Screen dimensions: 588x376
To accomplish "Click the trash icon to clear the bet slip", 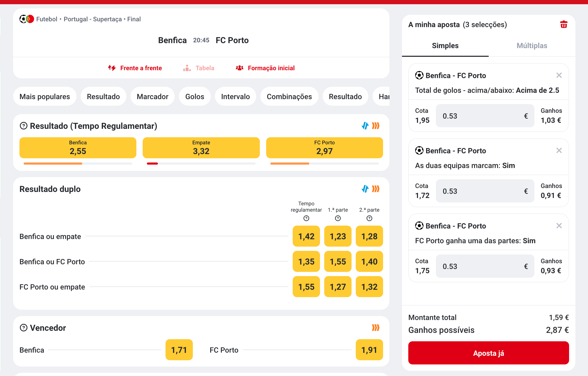I will click(x=564, y=24).
